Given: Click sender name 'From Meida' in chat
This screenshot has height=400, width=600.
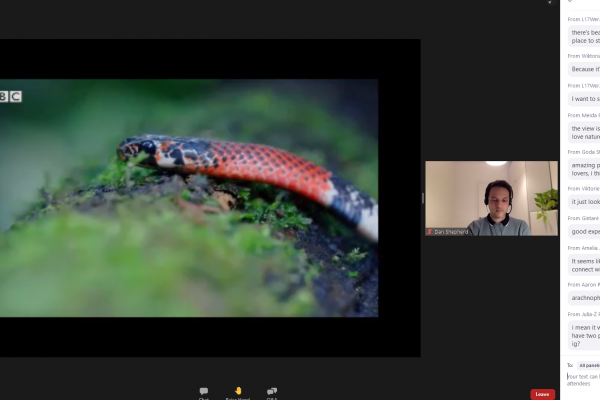Looking at the screenshot, I should tap(584, 115).
